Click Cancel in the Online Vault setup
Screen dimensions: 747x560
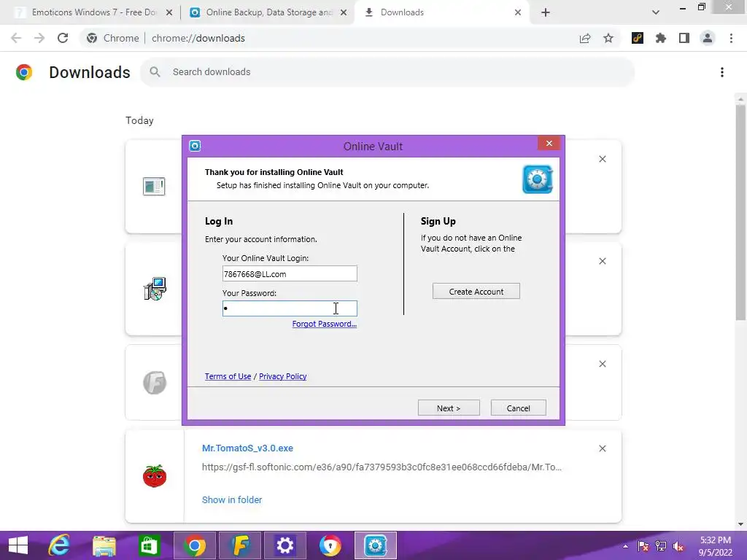[519, 408]
